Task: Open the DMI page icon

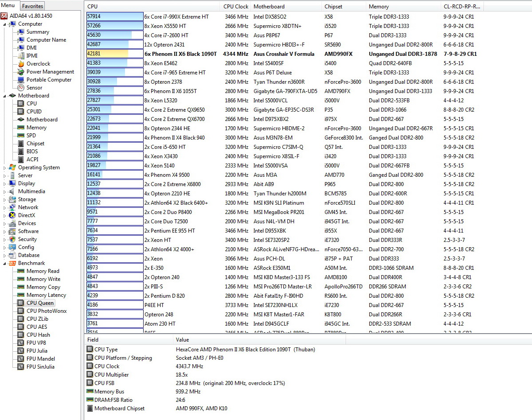Action: point(21,48)
